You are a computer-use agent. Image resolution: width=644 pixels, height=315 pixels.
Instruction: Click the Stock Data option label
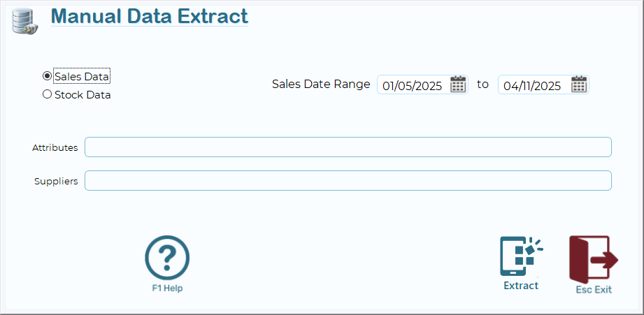point(83,95)
